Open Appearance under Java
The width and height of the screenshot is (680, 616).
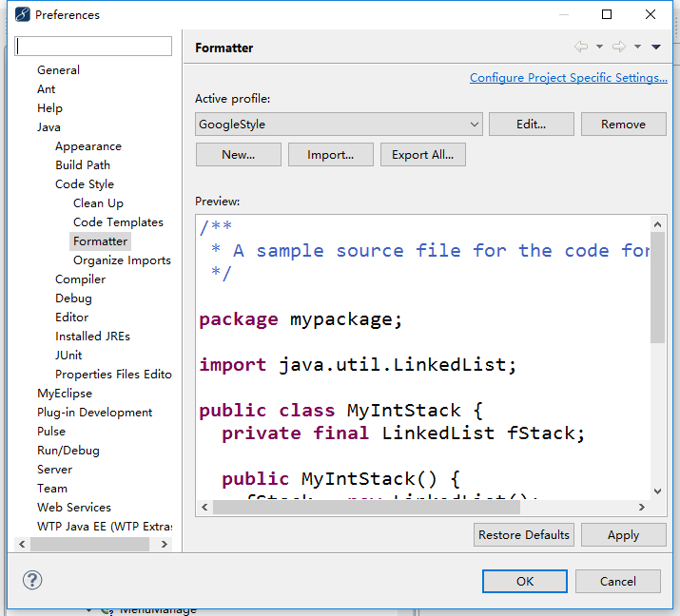click(x=88, y=146)
